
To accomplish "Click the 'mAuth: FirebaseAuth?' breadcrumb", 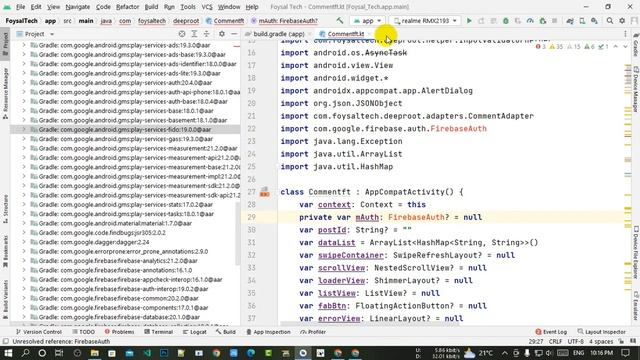I will coord(284,21).
